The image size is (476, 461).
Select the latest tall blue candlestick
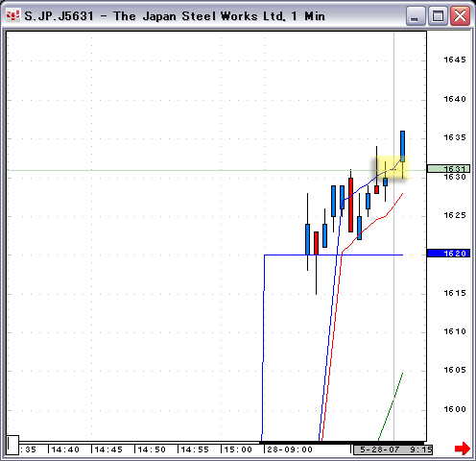[402, 146]
